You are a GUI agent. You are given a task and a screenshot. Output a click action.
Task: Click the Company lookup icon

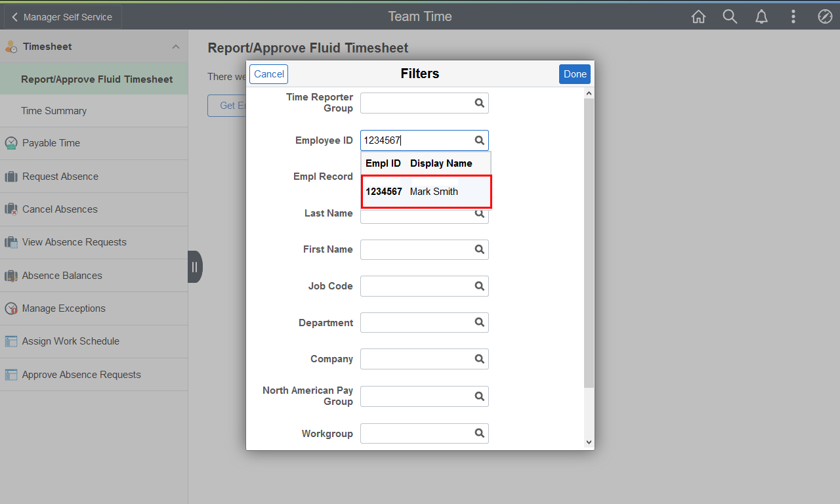click(x=480, y=359)
